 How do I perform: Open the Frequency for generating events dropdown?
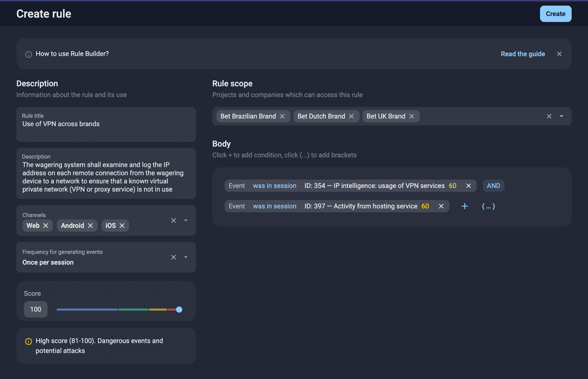click(x=186, y=257)
